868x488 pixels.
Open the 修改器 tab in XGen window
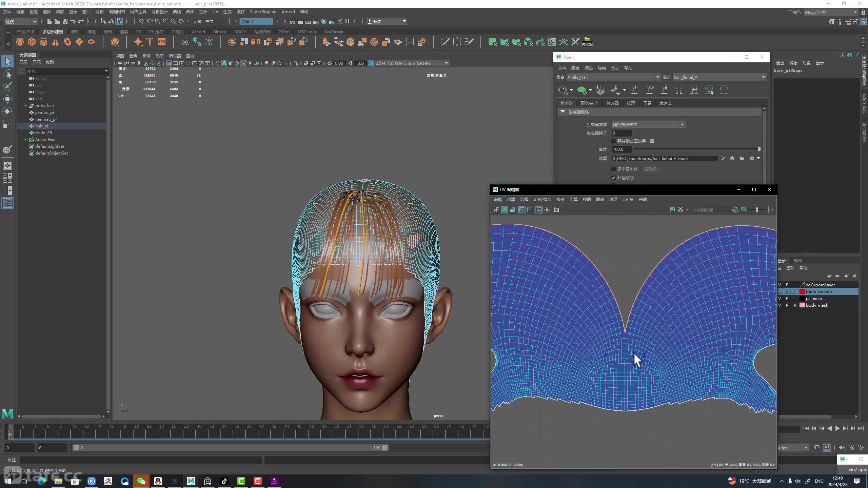tap(612, 103)
